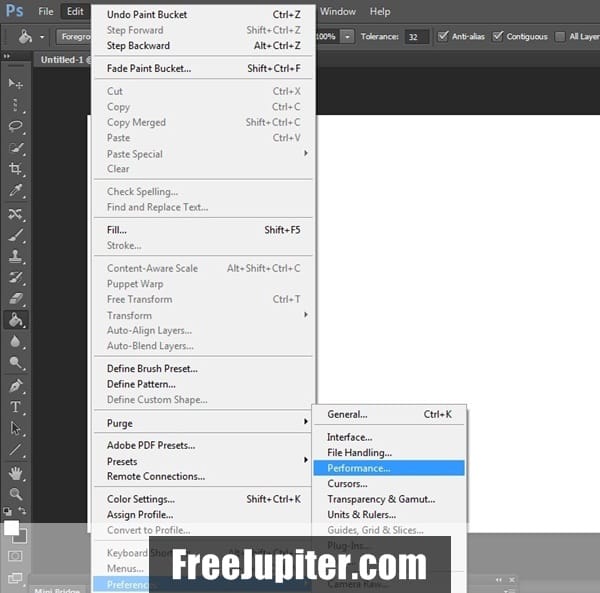Open the Window menu
This screenshot has width=600, height=593.
point(338,11)
